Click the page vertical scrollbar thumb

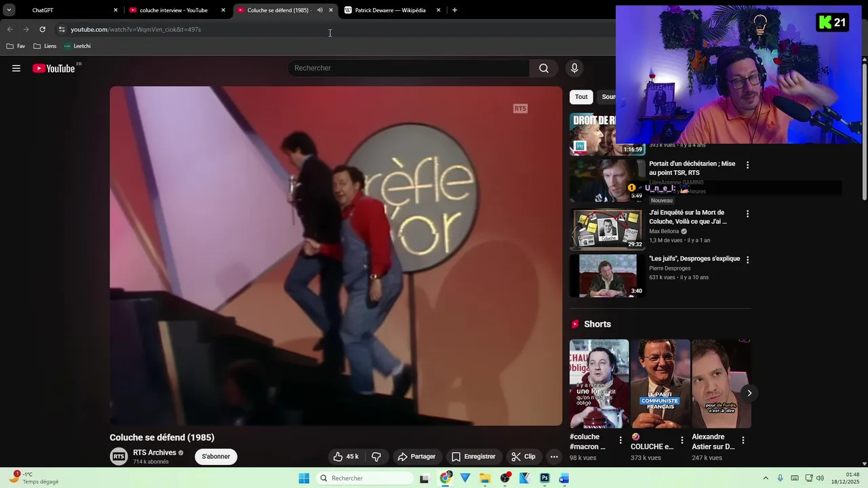[864, 132]
